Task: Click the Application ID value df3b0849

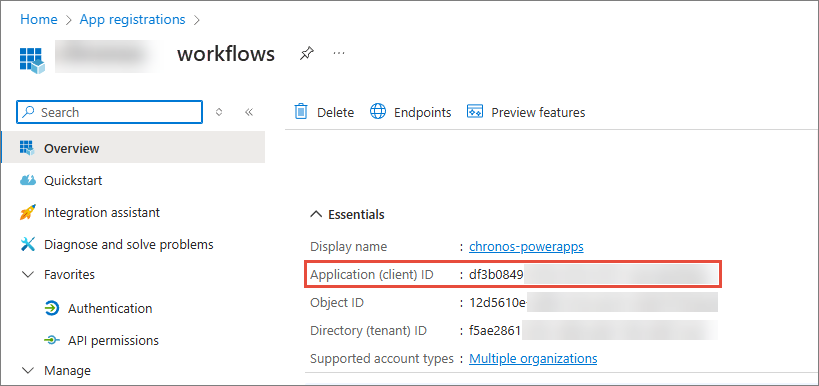Action: click(496, 275)
